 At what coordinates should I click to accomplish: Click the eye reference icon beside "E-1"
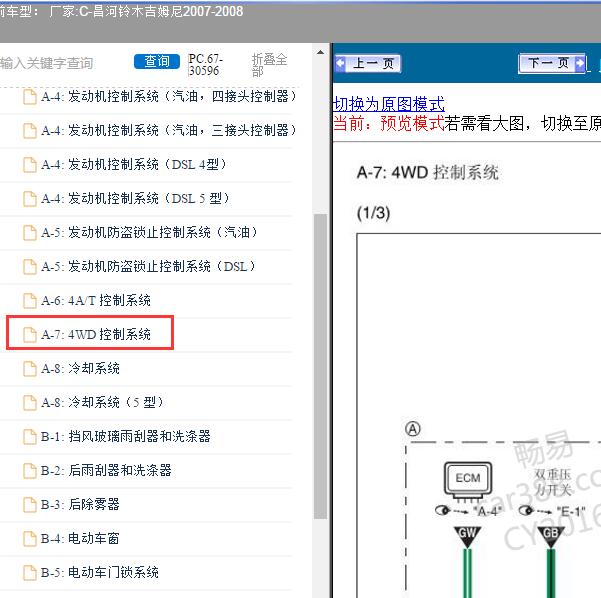[x=526, y=510]
